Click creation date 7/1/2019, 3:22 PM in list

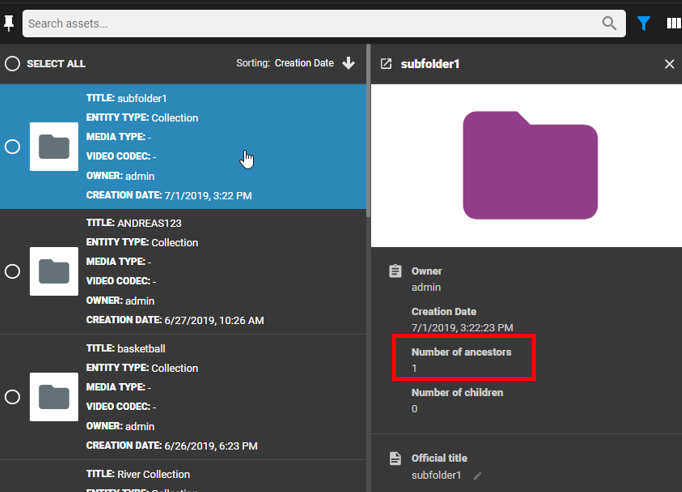click(x=208, y=196)
